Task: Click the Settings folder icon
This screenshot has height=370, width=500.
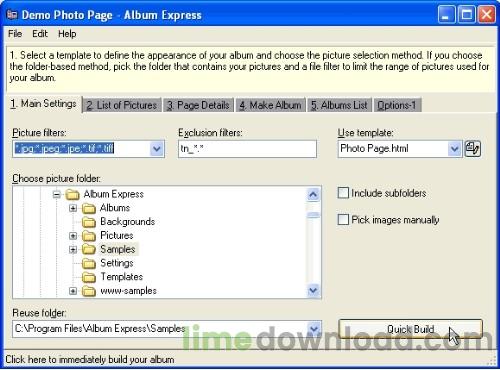Action: coord(89,263)
